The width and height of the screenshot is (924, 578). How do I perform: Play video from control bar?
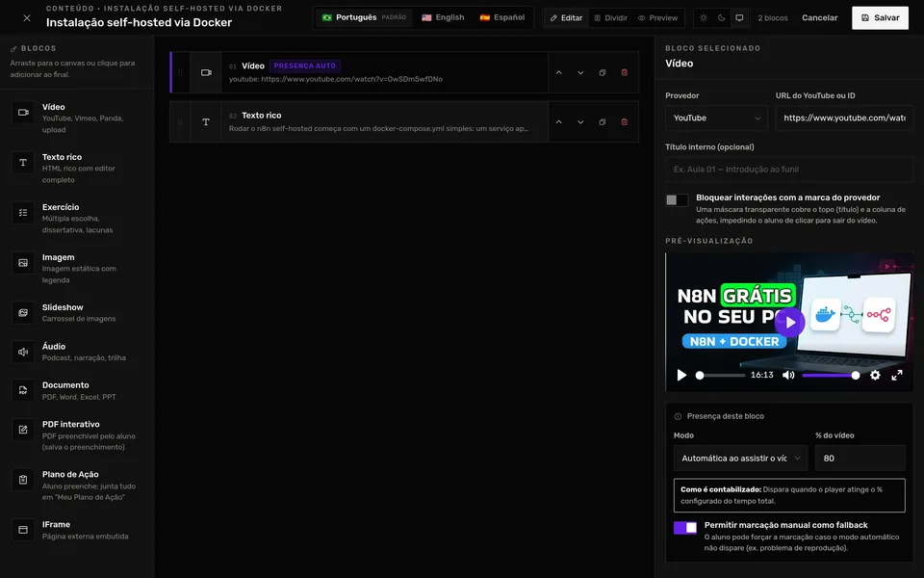coord(681,375)
